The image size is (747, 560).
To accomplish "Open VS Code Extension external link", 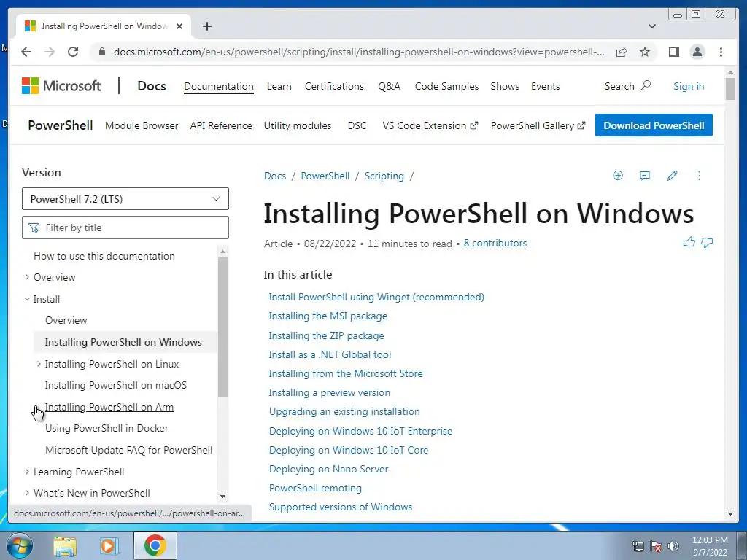I will coord(430,125).
